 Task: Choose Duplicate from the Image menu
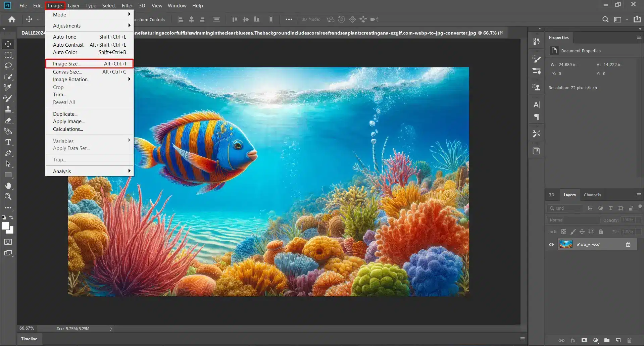90,114
